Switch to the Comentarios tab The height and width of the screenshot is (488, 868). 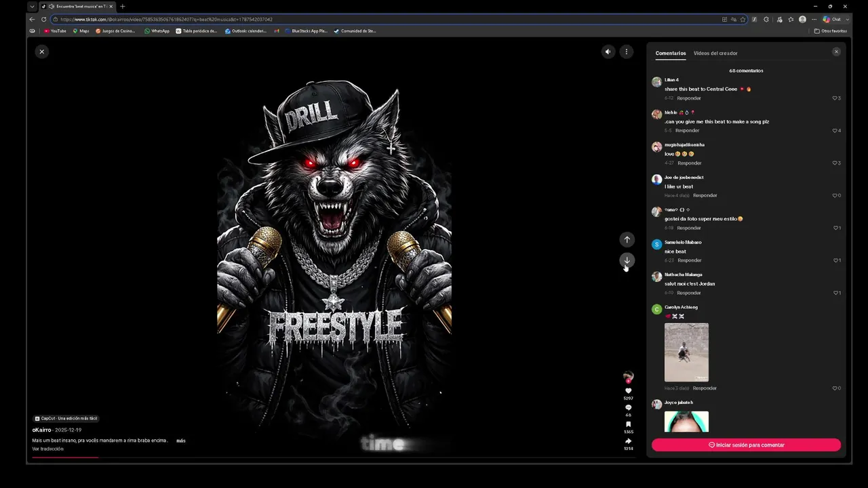coord(671,54)
